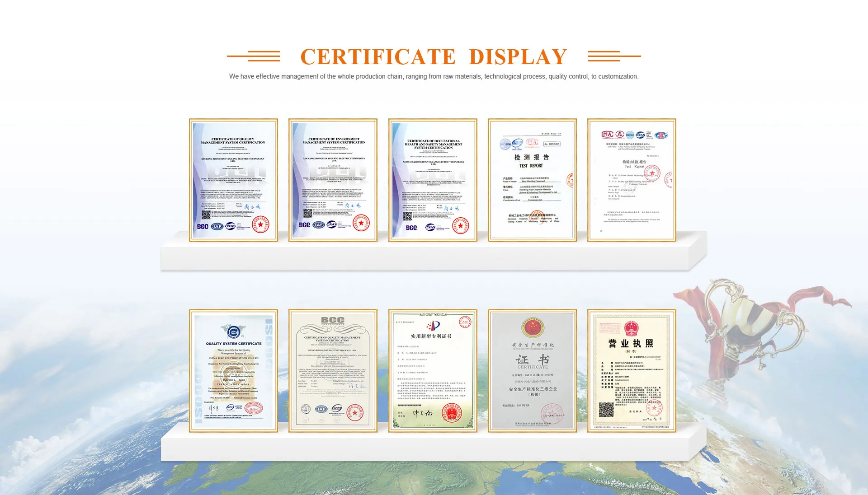This screenshot has height=495, width=868.
Task: Open the Quality Management System Certification certificate
Action: click(233, 180)
